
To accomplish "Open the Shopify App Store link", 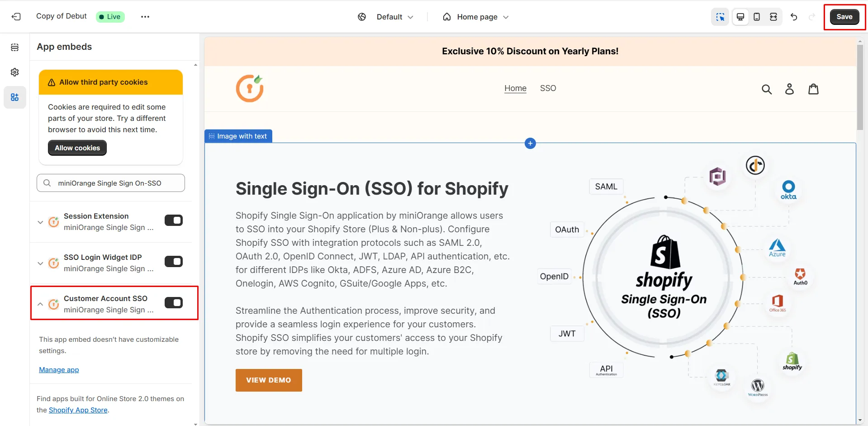I will click(x=78, y=410).
